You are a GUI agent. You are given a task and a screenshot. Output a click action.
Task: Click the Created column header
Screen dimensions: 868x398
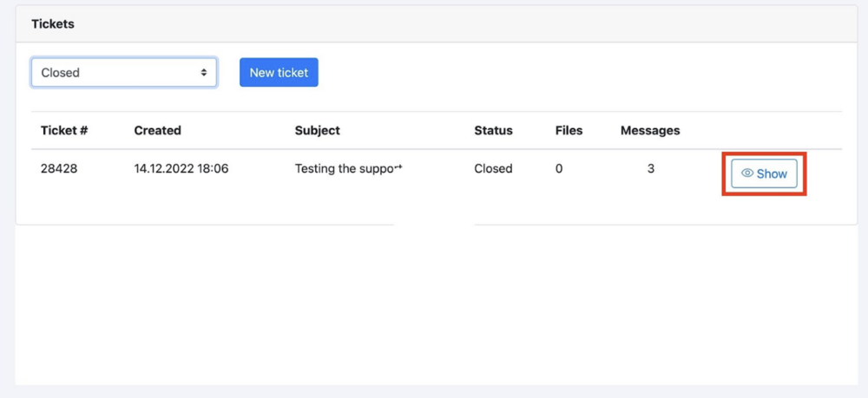pos(157,130)
